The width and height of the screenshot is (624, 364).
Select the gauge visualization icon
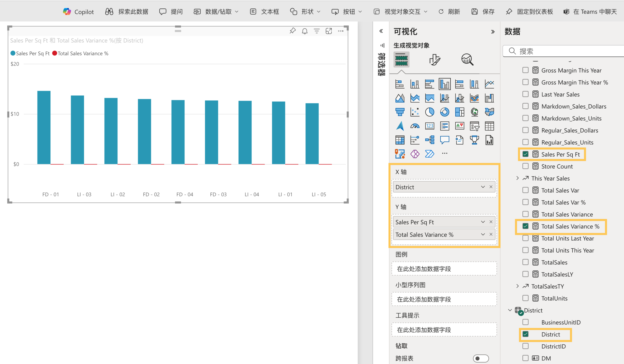click(x=415, y=126)
